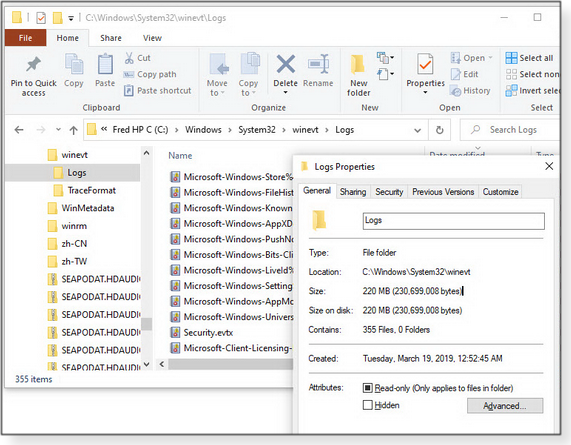Click the file list horizontal scrollbar
Image resolution: width=571 pixels, height=445 pixels.
[x=231, y=364]
